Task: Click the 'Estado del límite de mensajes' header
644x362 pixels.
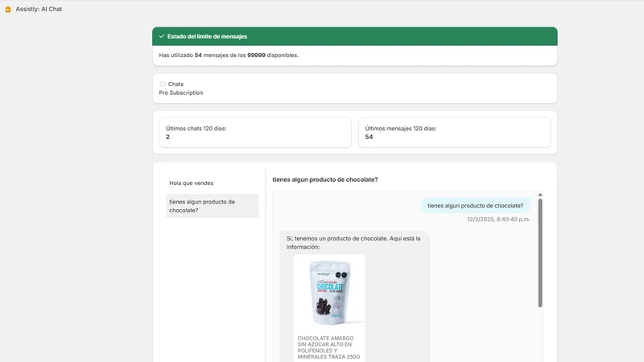Action: 355,36
